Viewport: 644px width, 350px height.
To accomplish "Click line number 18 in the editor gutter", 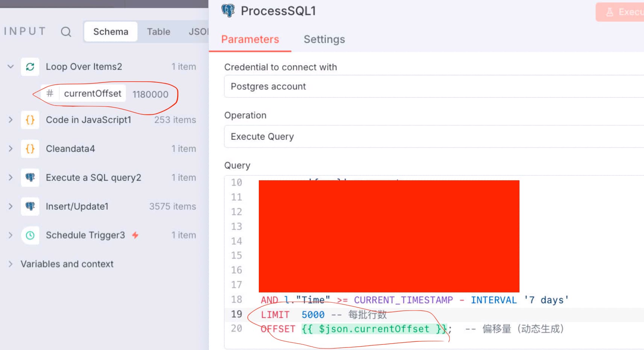I will pyautogui.click(x=236, y=300).
